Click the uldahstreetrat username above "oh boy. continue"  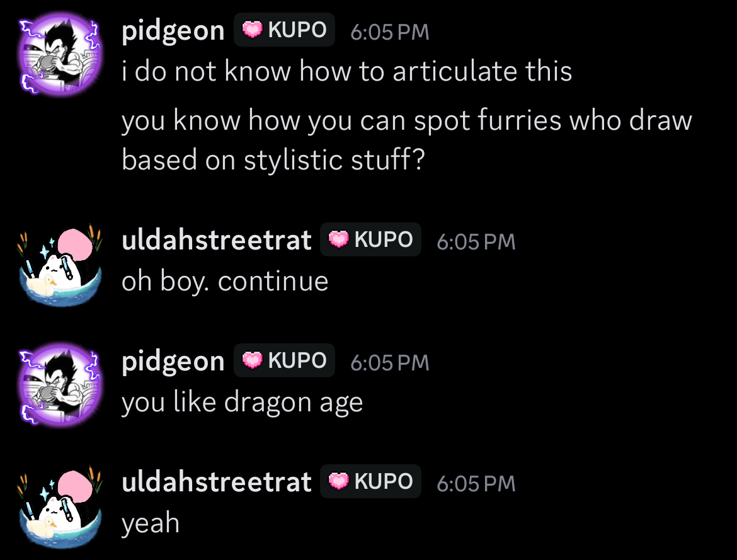(216, 240)
